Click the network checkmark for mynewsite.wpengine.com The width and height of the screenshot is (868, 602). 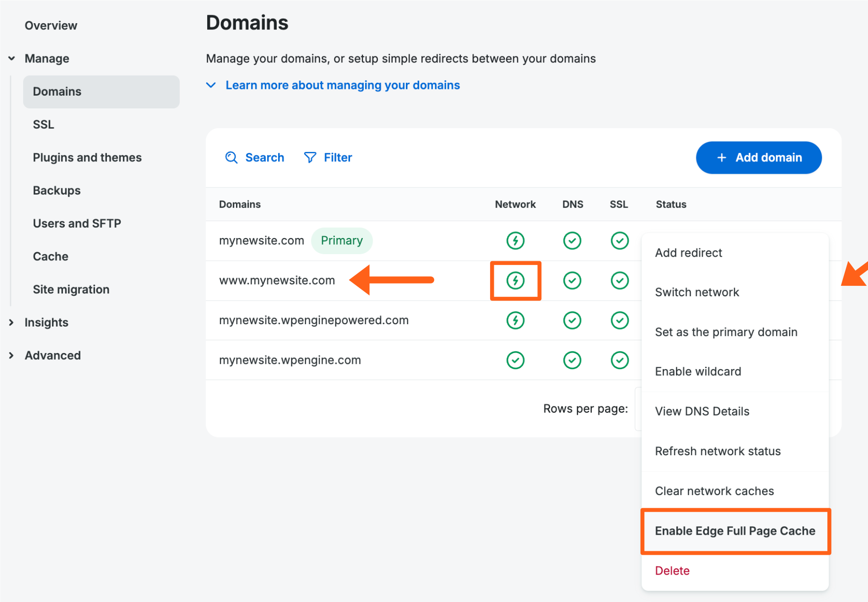click(x=515, y=360)
